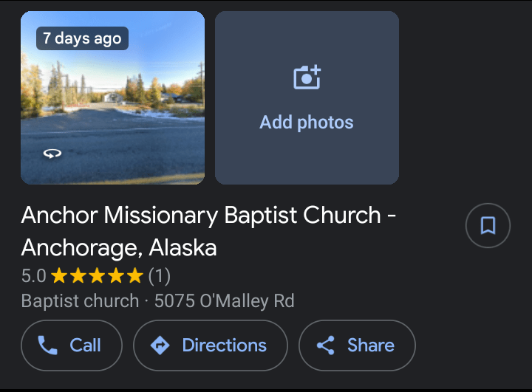Click the 5075 O'Malley Rd address
Screen dimensions: 532x392
click(224, 301)
